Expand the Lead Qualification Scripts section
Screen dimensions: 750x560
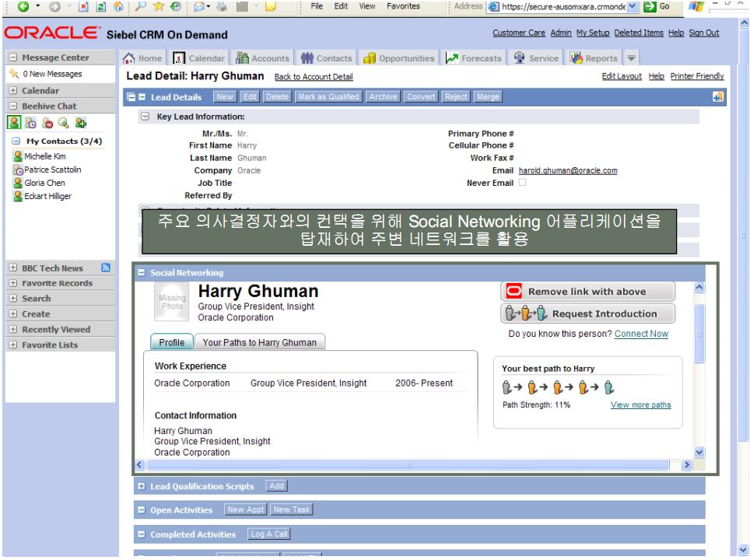point(141,486)
